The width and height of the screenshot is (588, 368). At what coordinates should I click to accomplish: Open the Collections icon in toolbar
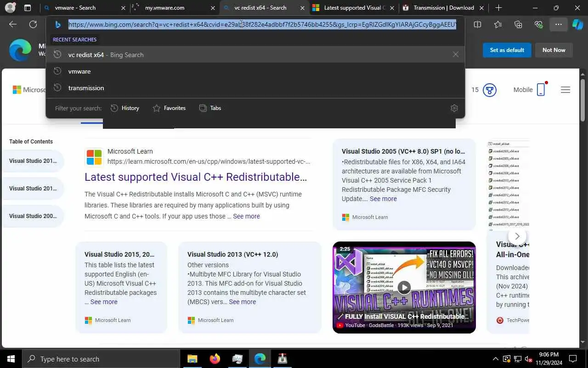[x=518, y=25]
